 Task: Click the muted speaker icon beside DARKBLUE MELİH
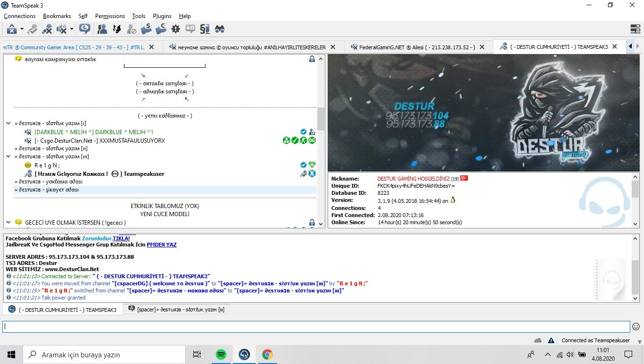pyautogui.click(x=28, y=132)
